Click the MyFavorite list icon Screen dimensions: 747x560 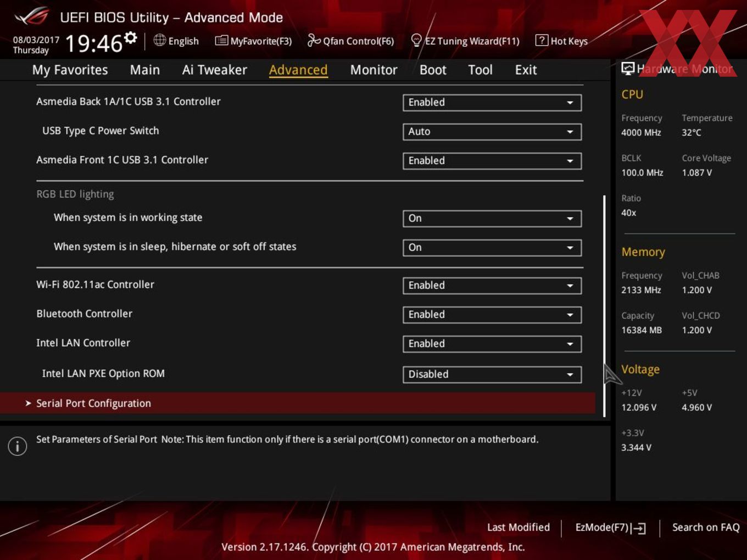[x=221, y=41]
